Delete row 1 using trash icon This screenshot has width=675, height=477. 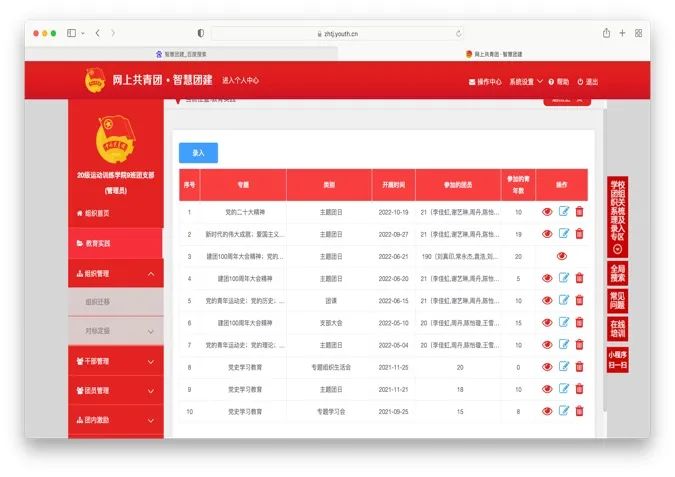[x=579, y=212]
